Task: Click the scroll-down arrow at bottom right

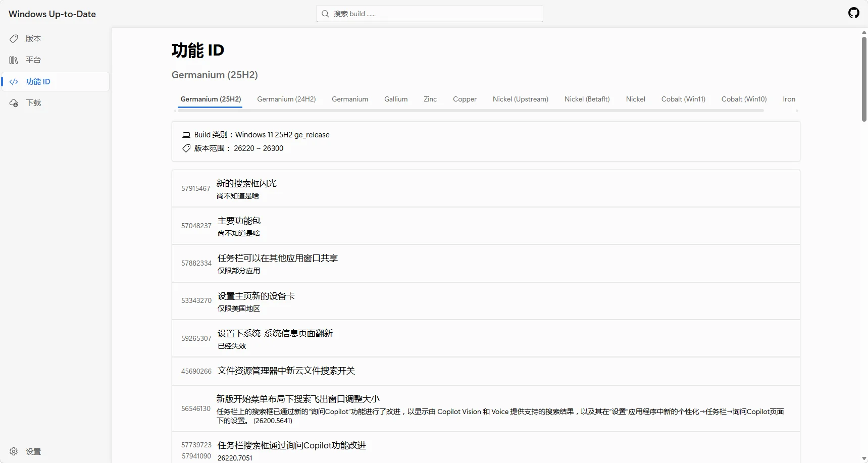Action: click(x=864, y=458)
